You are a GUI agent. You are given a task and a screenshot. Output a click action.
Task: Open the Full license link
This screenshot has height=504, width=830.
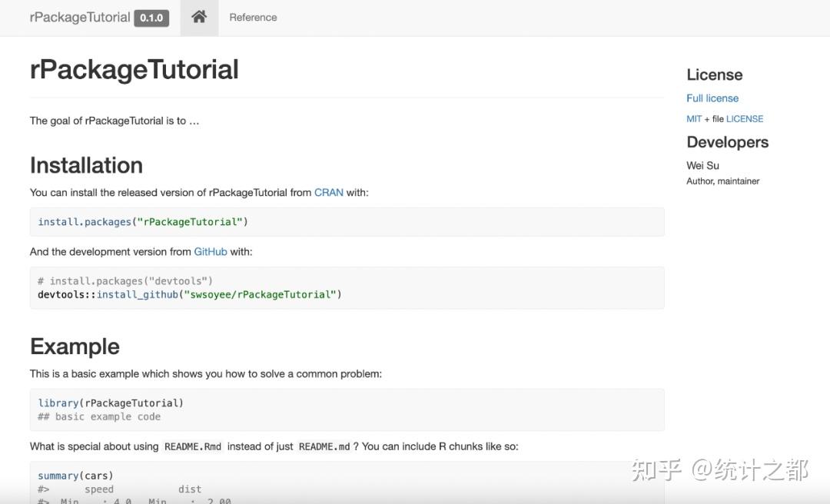coord(712,98)
